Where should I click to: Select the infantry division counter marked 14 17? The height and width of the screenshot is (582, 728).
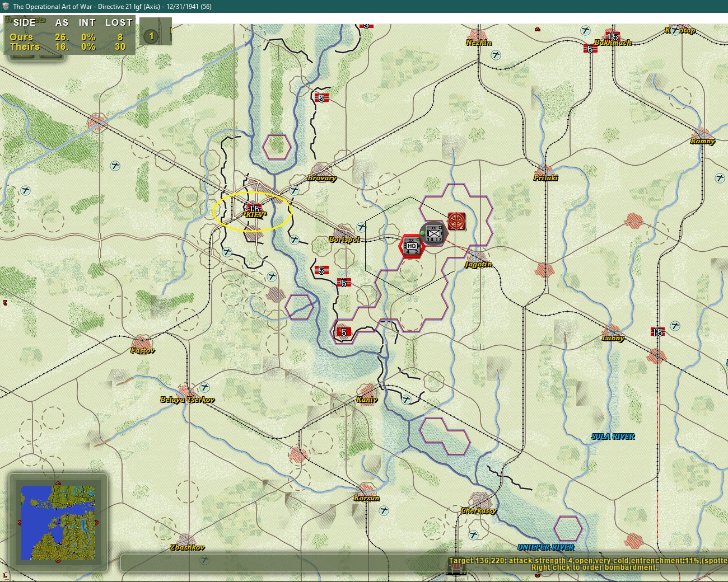tap(433, 233)
